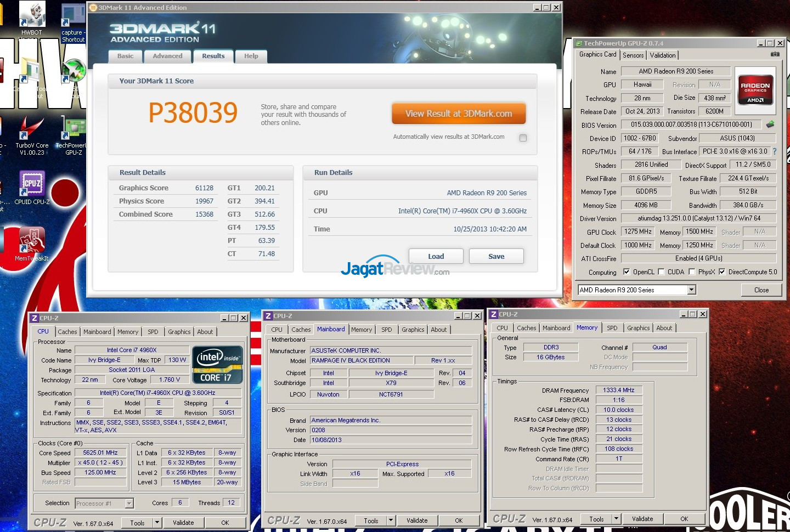Switch to the Sensors tab in GPU-Z
790x532 pixels.
(x=633, y=55)
